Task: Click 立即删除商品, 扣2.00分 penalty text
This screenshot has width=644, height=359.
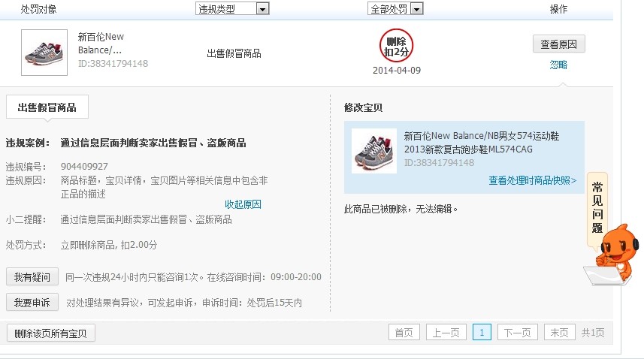Action: (109, 246)
